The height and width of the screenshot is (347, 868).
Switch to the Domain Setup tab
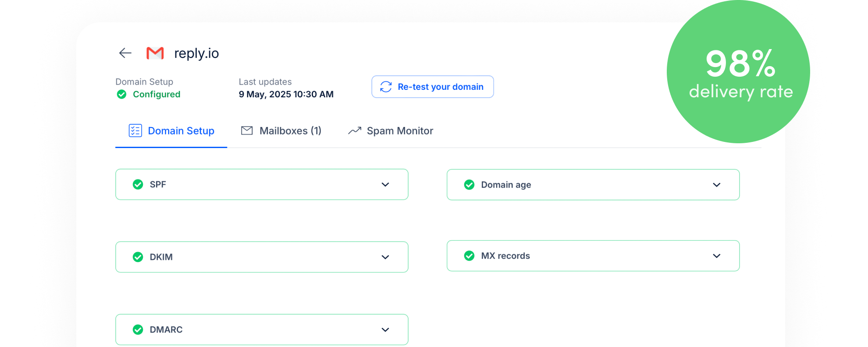171,131
